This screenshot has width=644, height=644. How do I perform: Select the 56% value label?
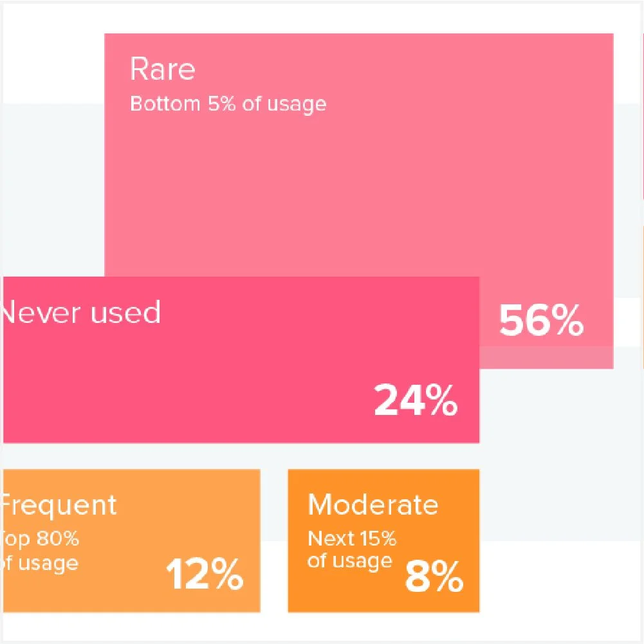click(541, 320)
